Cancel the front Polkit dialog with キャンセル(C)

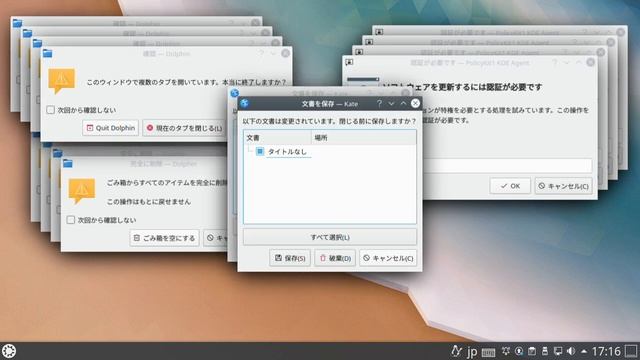(x=564, y=186)
